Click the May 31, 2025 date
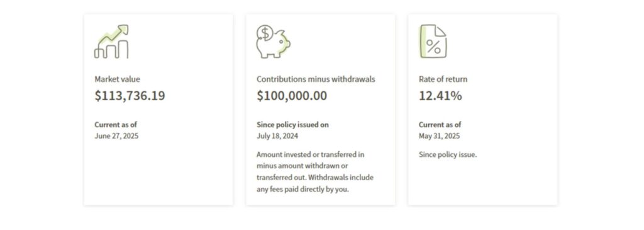 (x=440, y=135)
